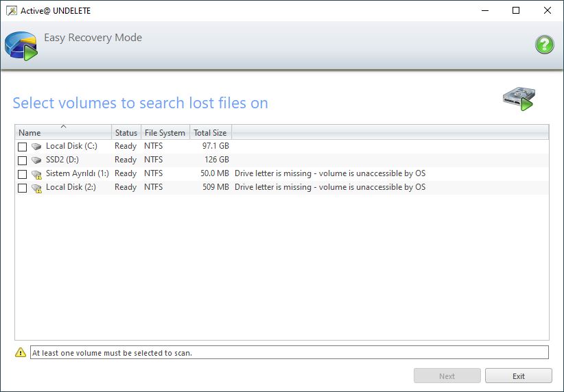
Task: Select the SSD2 (D:) row name
Action: (x=62, y=160)
